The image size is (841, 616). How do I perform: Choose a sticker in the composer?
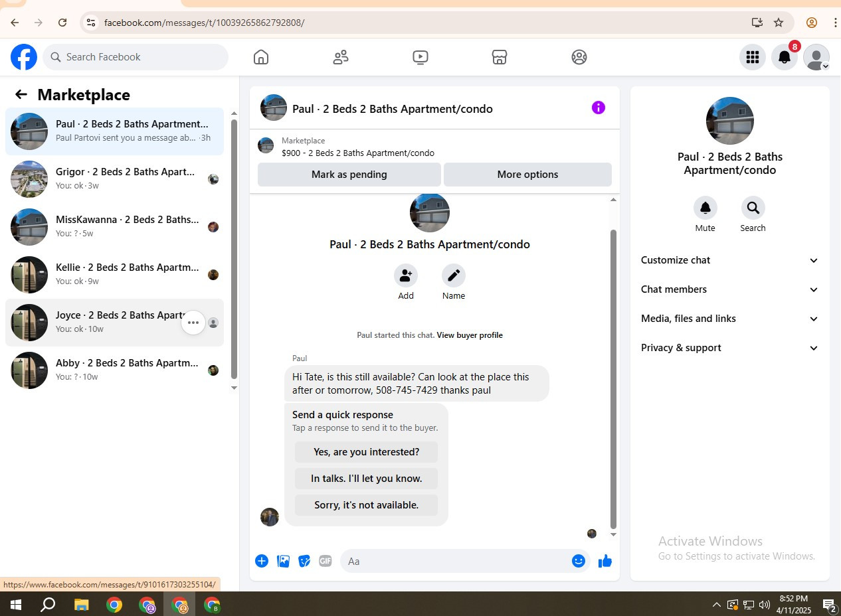pyautogui.click(x=304, y=561)
